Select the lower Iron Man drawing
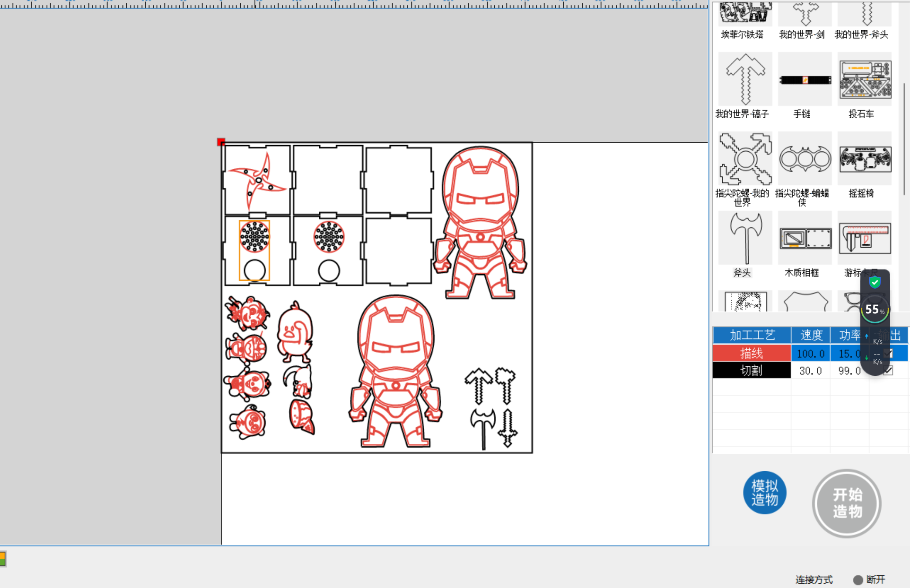 [396, 371]
